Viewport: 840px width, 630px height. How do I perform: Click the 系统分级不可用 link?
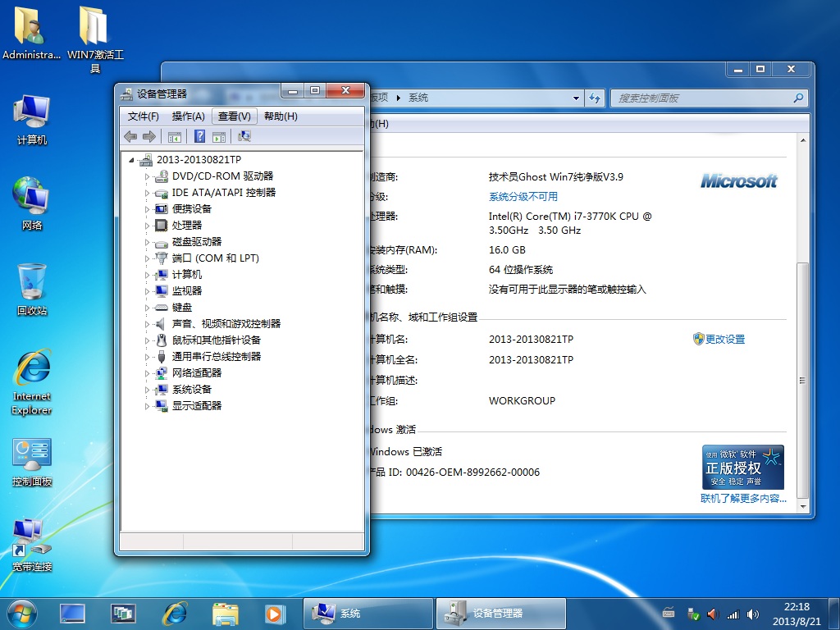pos(523,197)
